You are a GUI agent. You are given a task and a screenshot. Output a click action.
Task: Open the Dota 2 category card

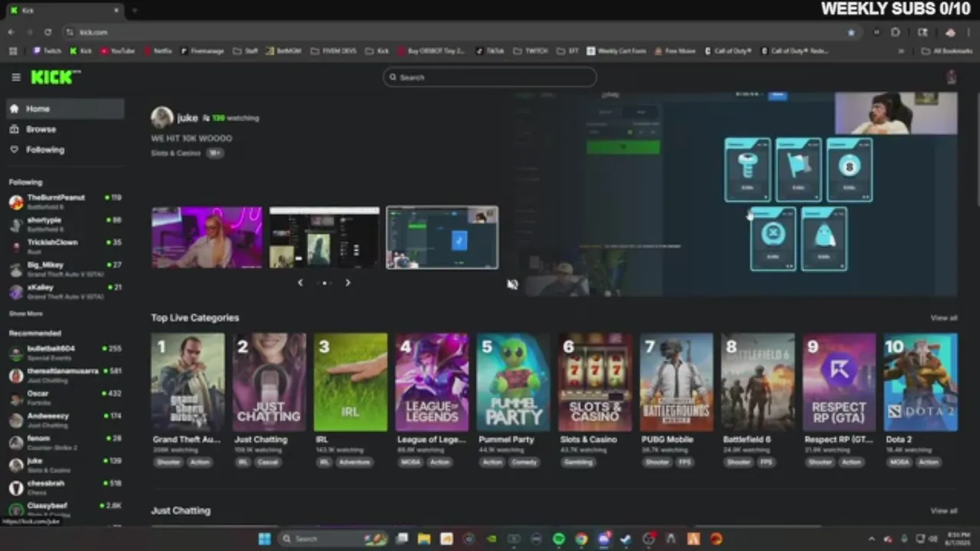tap(921, 383)
